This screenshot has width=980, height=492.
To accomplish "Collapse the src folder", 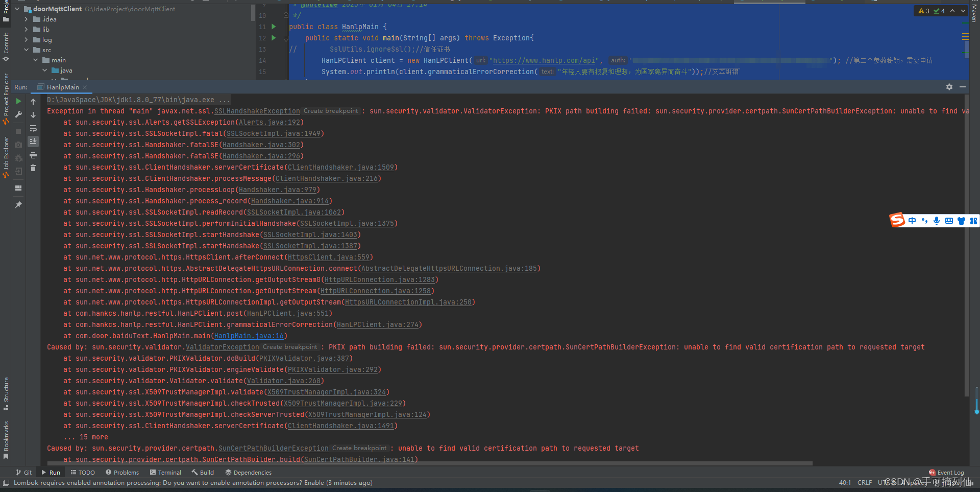I will pos(26,50).
